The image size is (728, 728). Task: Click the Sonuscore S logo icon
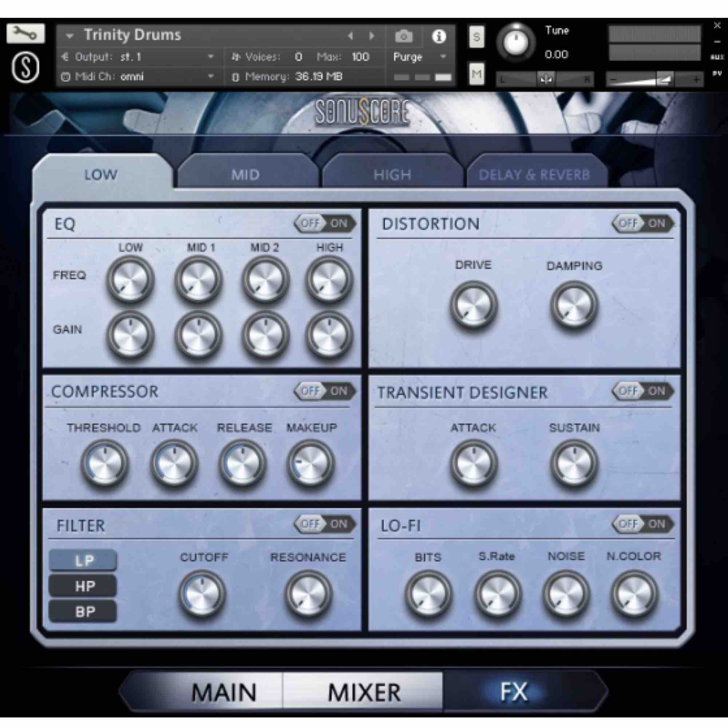pyautogui.click(x=25, y=68)
